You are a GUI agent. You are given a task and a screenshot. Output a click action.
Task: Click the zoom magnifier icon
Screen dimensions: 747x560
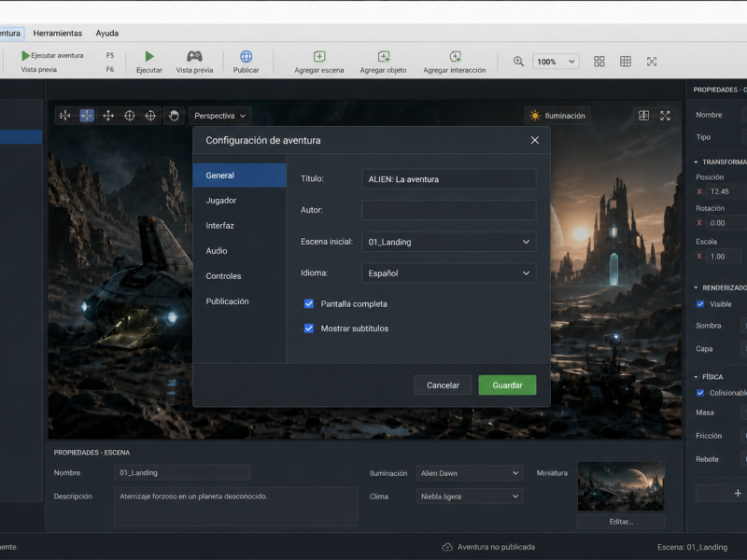[x=518, y=62]
